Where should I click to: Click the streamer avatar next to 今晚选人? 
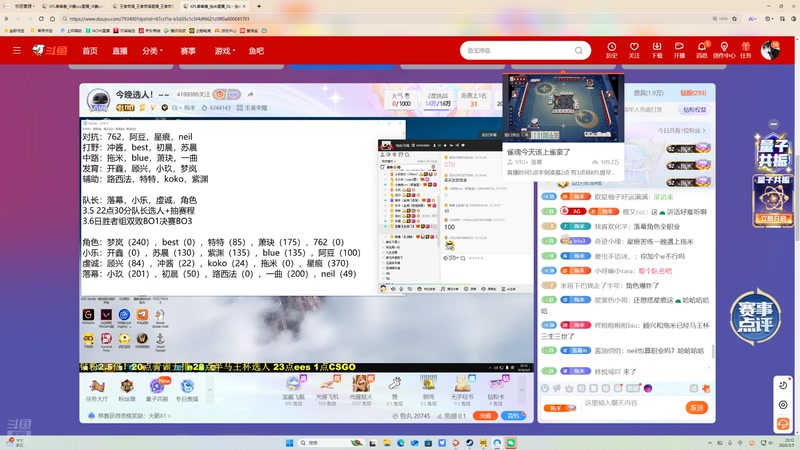click(98, 100)
